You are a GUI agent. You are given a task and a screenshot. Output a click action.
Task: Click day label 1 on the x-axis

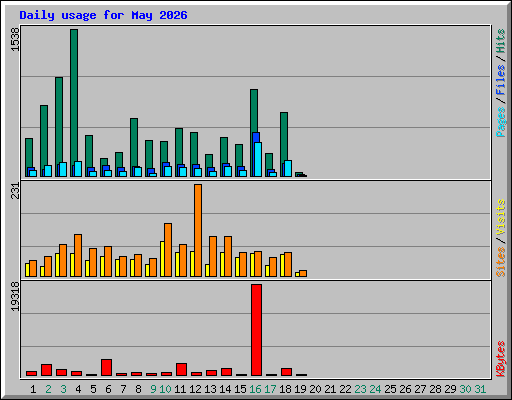(33, 389)
